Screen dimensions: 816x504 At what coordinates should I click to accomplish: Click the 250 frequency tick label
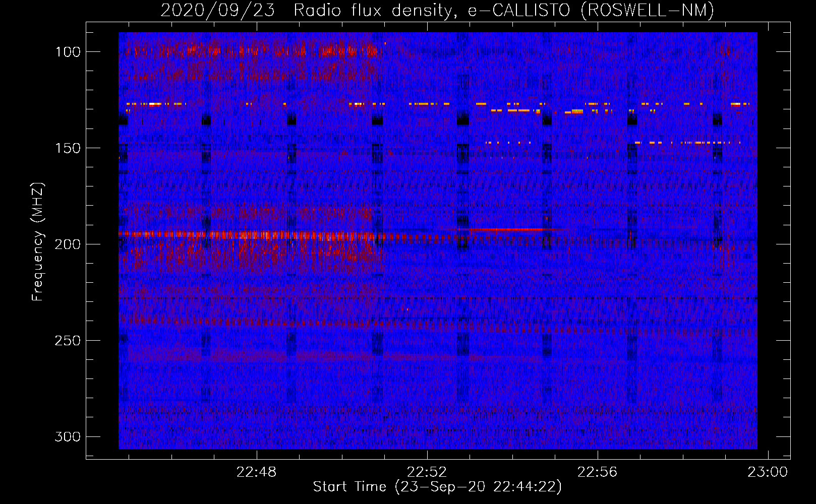point(68,341)
